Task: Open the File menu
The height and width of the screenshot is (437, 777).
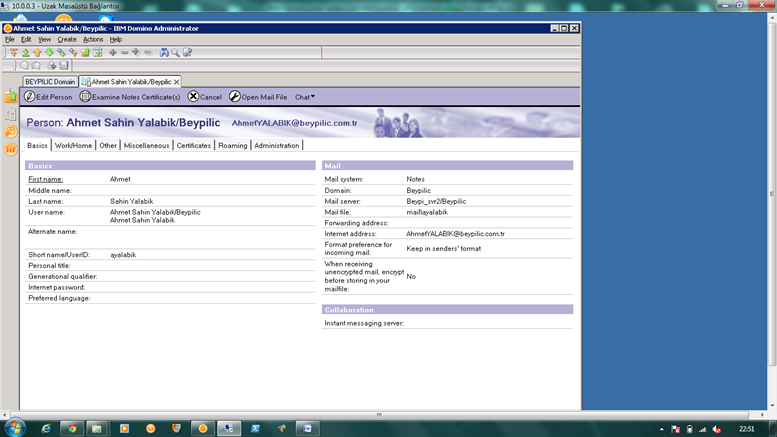Action: tap(9, 39)
